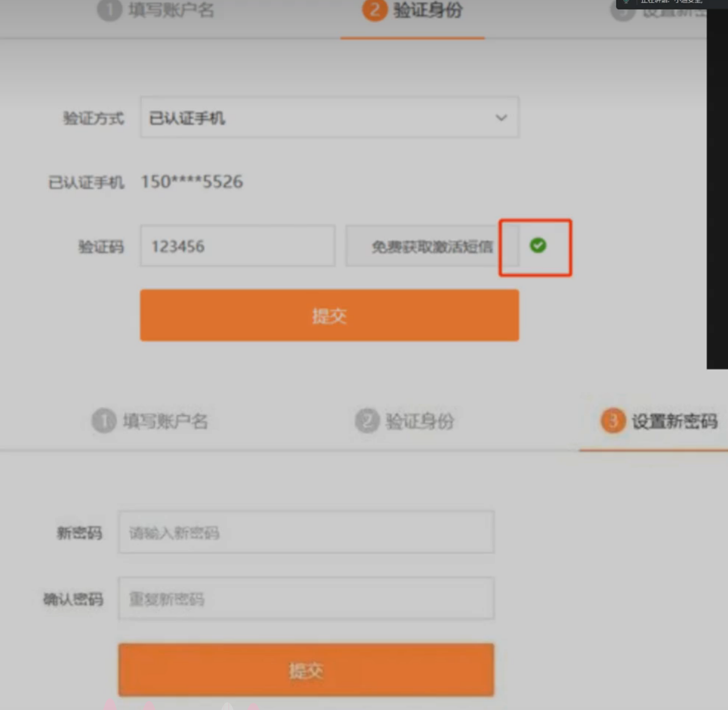Click the microphone icon in the speaking overlay
Viewport: 728px width, 710px height.
click(x=626, y=2)
